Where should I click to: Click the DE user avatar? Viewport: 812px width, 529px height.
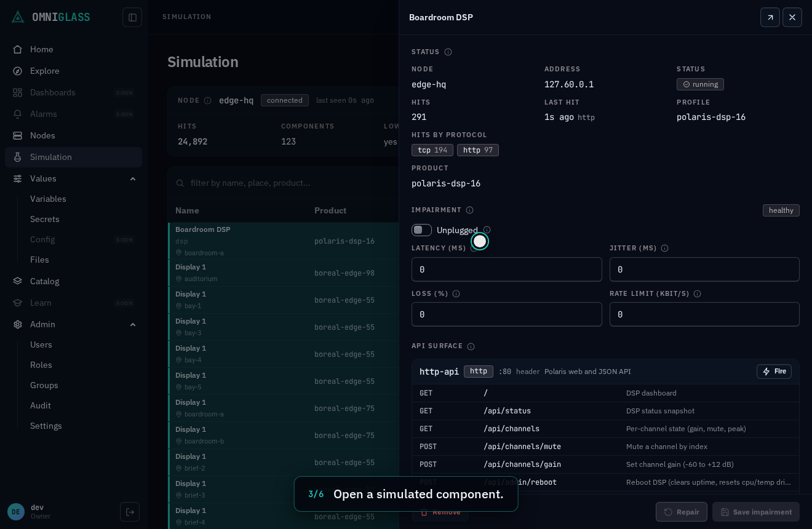16,512
